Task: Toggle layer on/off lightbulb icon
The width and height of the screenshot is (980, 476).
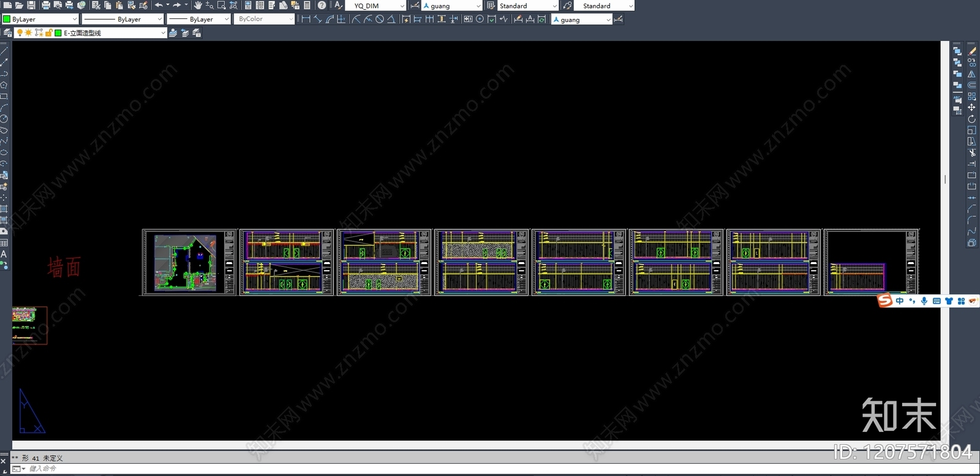Action: pyautogui.click(x=20, y=32)
